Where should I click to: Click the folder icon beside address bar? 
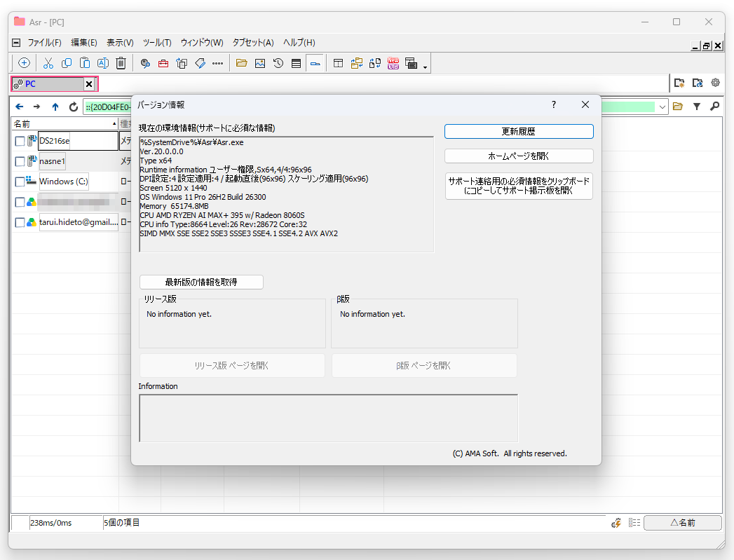point(677,107)
